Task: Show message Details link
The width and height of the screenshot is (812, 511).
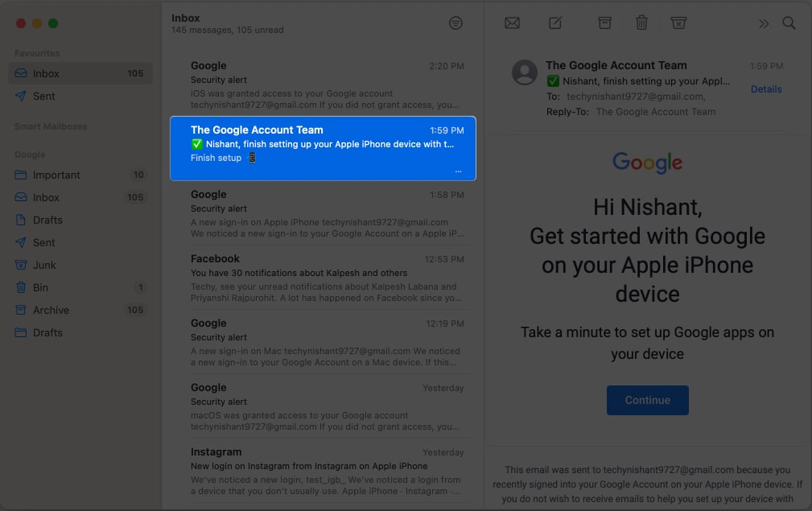Action: (766, 89)
